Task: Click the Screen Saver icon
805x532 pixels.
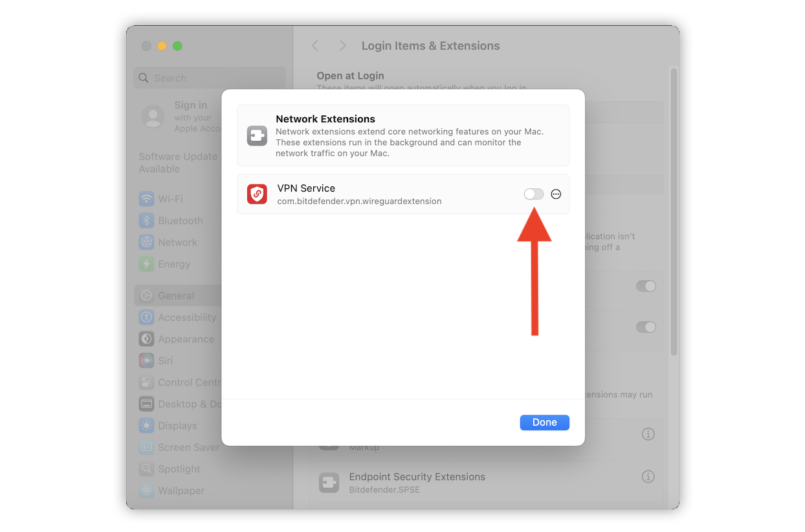Action: point(146,447)
